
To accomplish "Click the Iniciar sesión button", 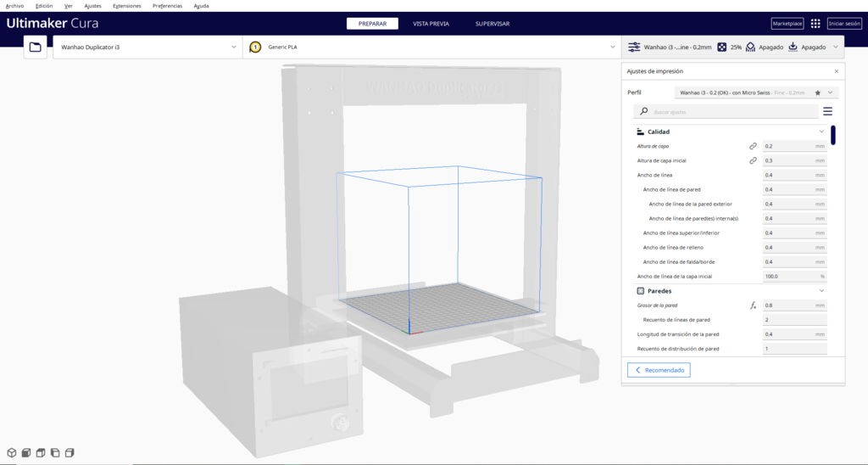I will (844, 23).
